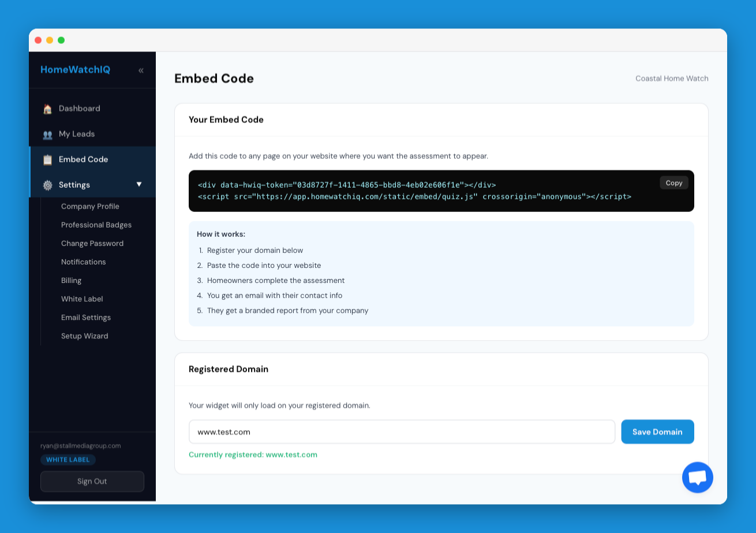Open Company Profile settings
Viewport: 756px width, 533px height.
(90, 206)
